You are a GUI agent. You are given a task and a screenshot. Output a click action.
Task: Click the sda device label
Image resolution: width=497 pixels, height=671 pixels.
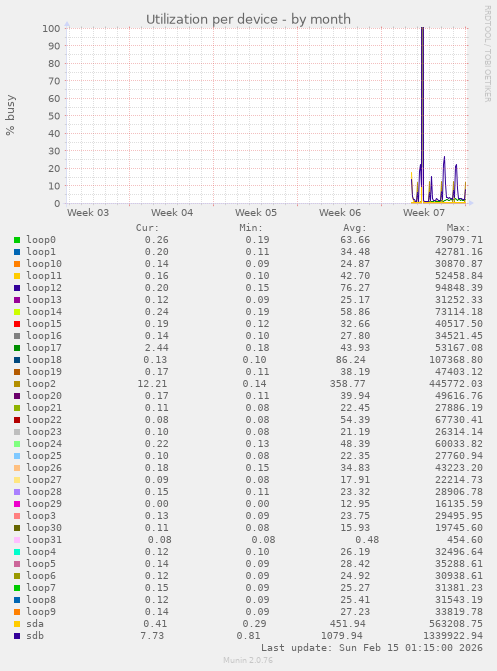tap(35, 624)
